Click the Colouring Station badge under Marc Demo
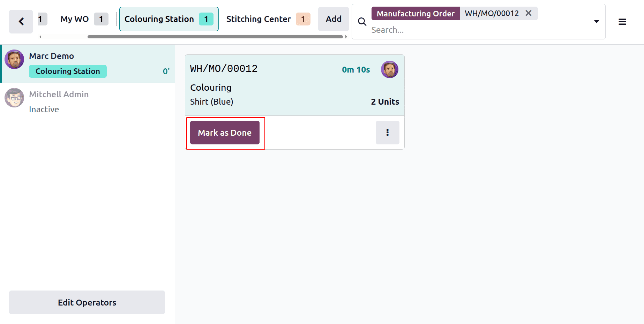This screenshot has width=644, height=324. 68,71
